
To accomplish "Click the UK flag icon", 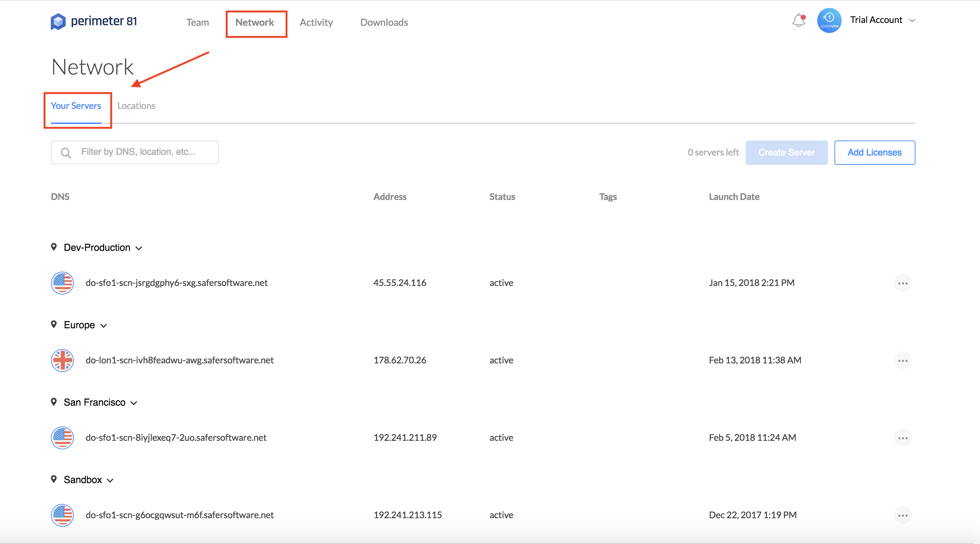I will click(x=62, y=360).
